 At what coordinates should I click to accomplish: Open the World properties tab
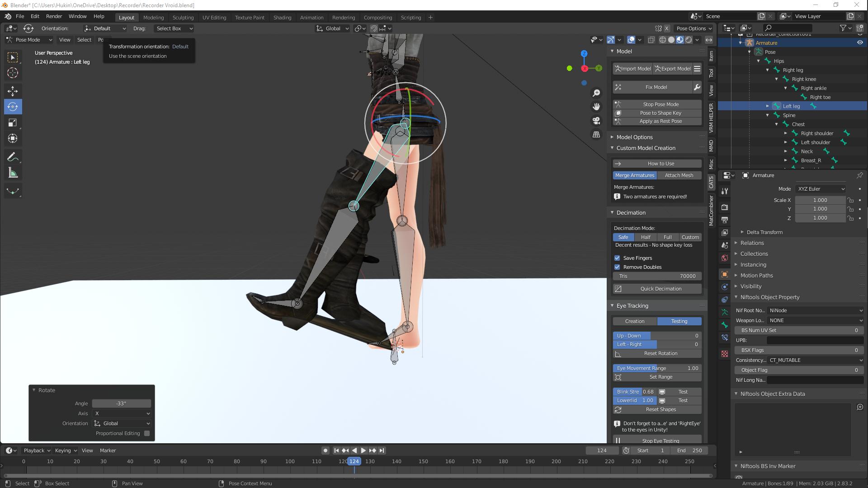point(725,258)
